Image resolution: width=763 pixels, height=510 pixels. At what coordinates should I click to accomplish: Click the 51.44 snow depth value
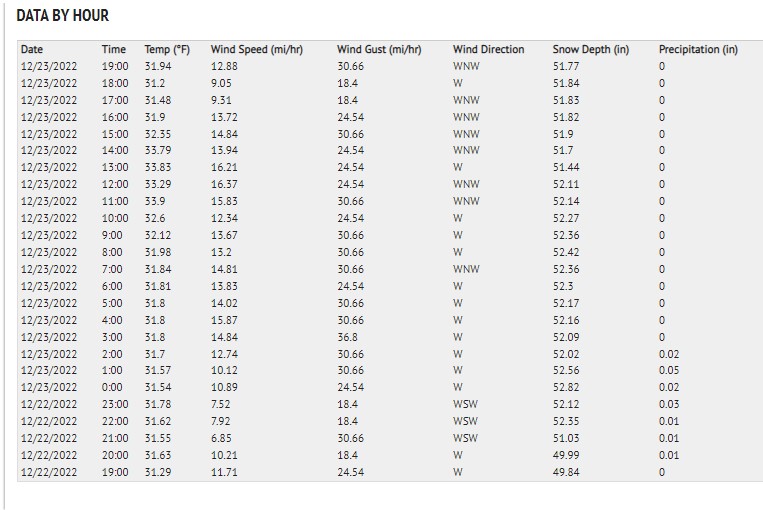tap(566, 167)
